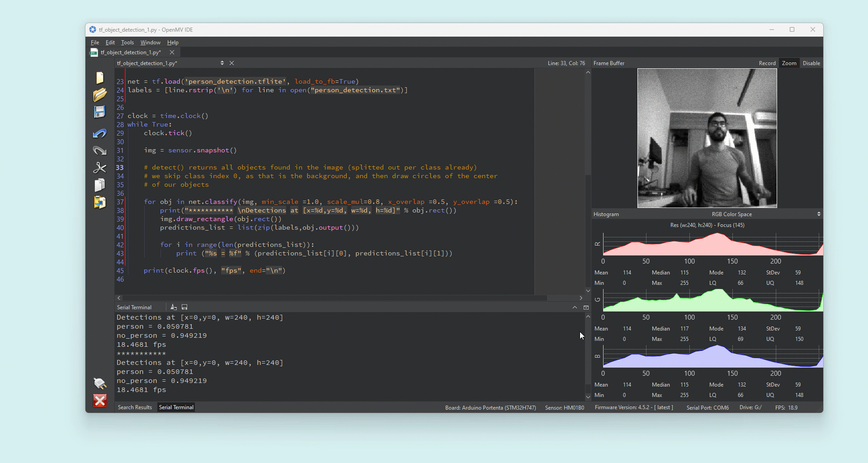Viewport: 868px width, 463px height.
Task: Click Record in frame buffer header
Action: click(767, 63)
